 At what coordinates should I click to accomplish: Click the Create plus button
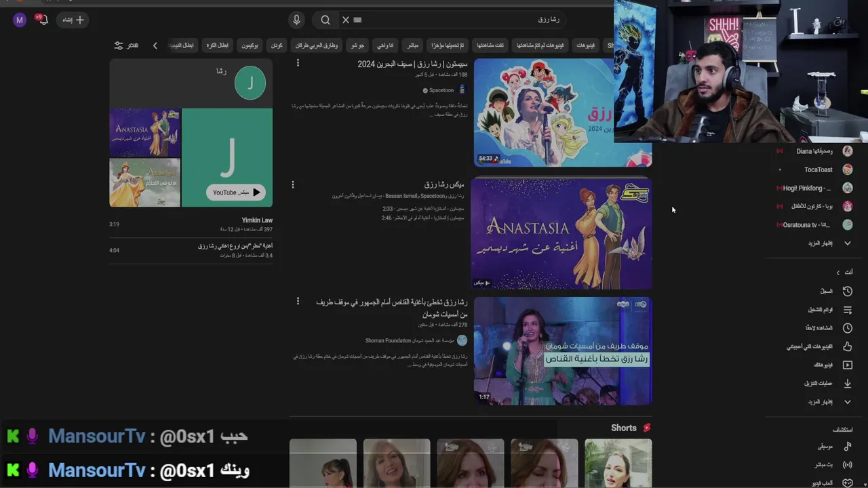74,20
